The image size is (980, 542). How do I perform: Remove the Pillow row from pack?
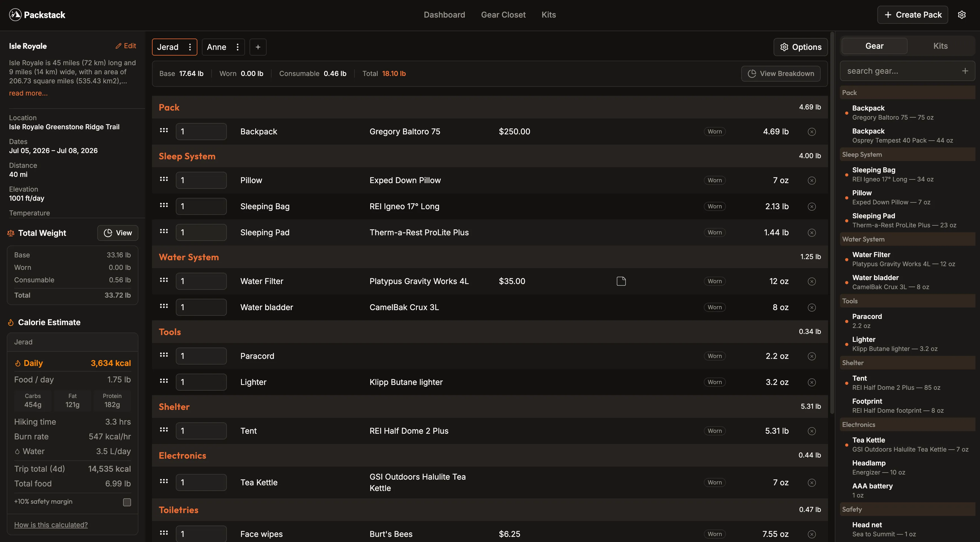812,180
